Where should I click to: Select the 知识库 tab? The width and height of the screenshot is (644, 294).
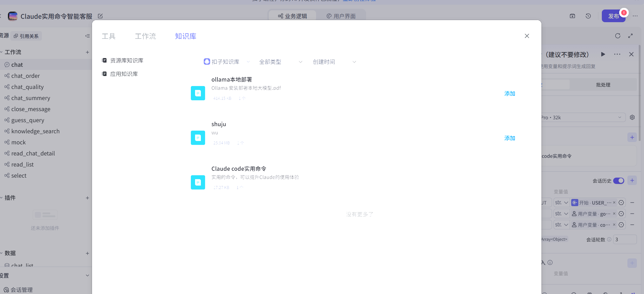[x=186, y=36]
